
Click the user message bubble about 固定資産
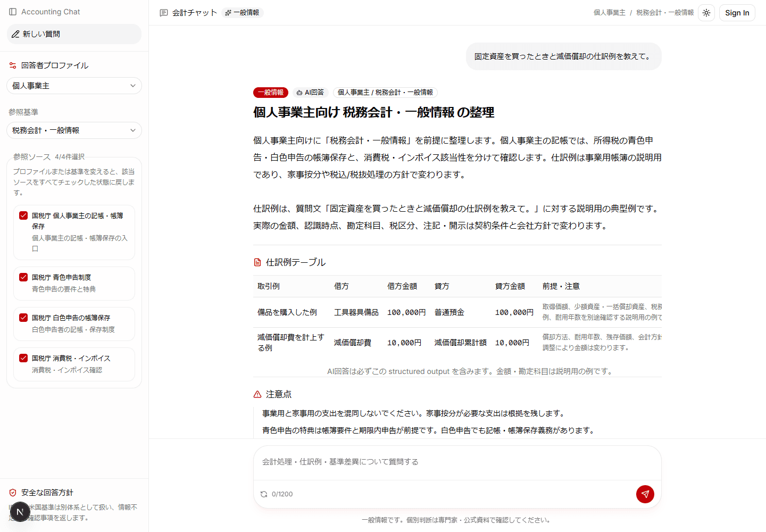tap(564, 56)
